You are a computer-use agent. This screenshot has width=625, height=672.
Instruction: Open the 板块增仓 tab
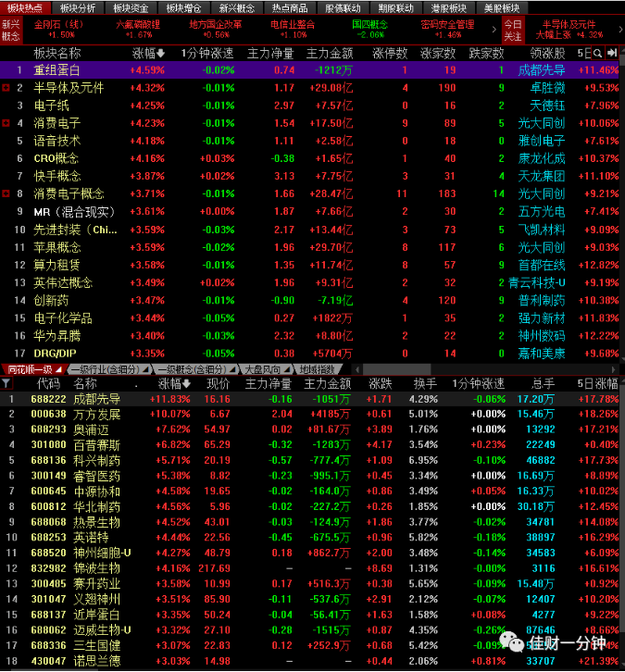click(184, 7)
